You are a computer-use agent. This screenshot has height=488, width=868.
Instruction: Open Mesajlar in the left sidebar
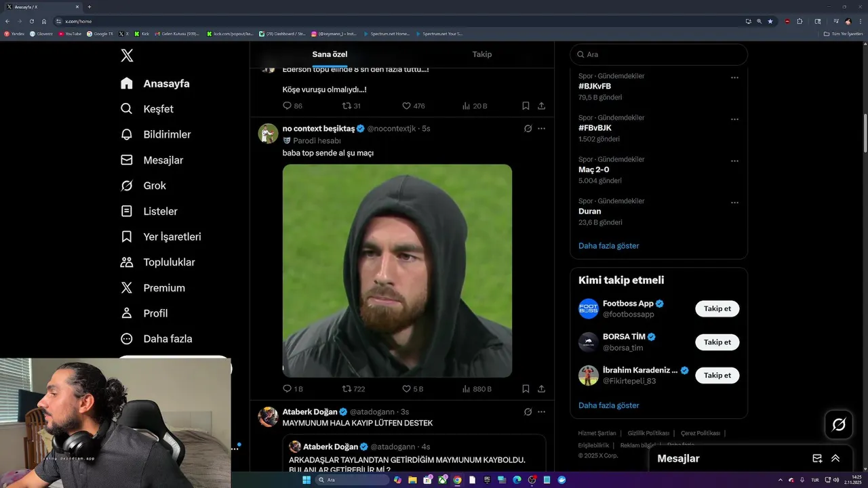152,160
